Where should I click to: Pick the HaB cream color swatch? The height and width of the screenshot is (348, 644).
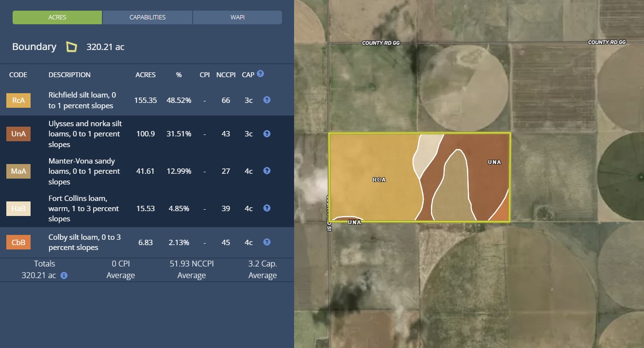[18, 209]
